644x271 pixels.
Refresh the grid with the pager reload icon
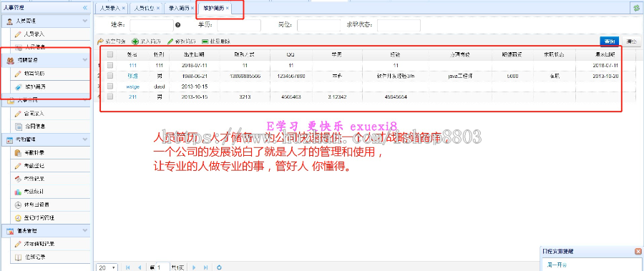220,267
